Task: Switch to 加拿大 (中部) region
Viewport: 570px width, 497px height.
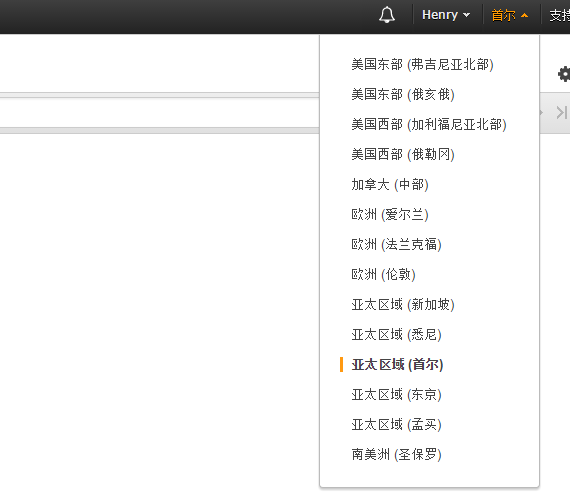Action: (390, 185)
